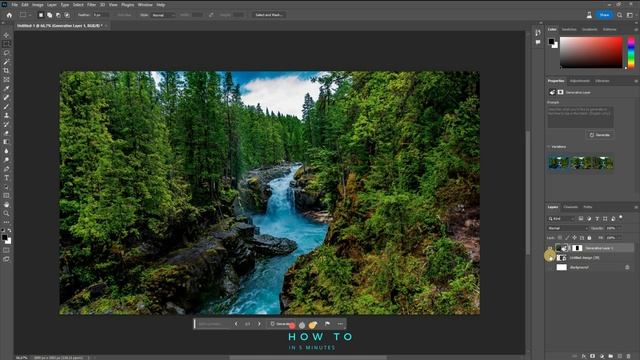Select the Zoom tool

point(6,213)
